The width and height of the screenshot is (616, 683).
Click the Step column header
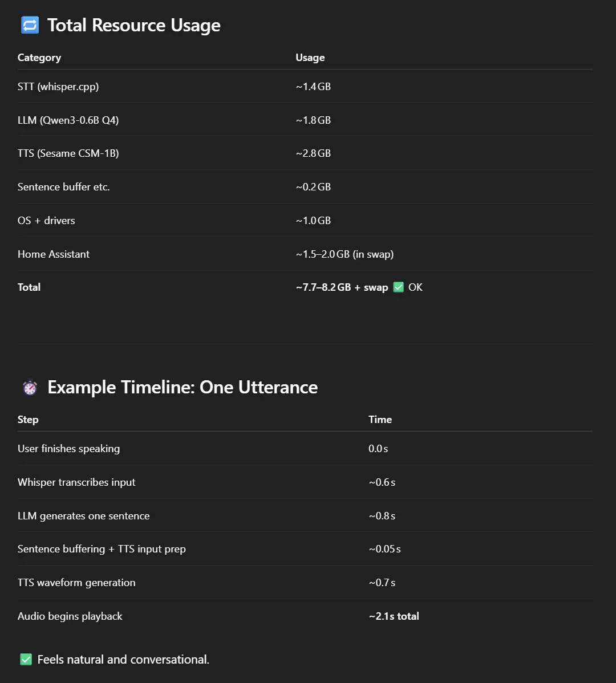[28, 420]
